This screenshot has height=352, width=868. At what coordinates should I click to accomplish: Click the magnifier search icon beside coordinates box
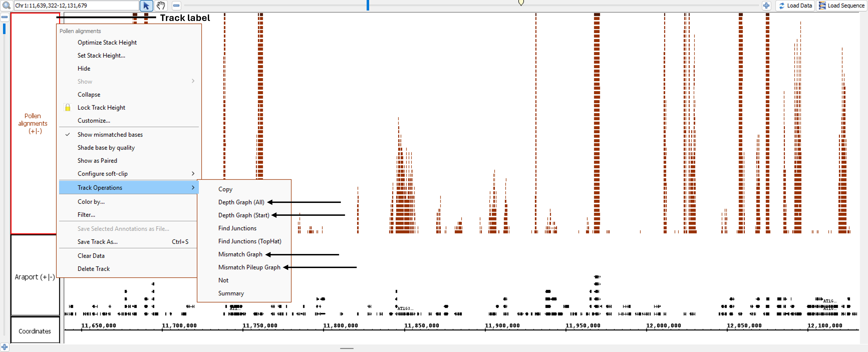tap(6, 5)
